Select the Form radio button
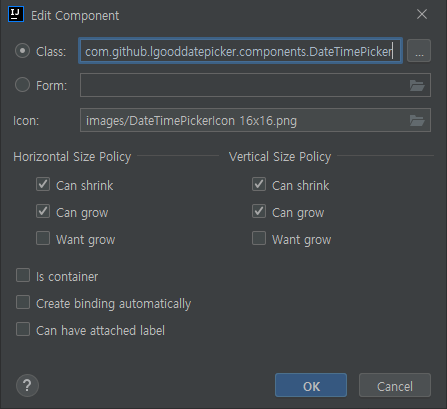 [22, 85]
